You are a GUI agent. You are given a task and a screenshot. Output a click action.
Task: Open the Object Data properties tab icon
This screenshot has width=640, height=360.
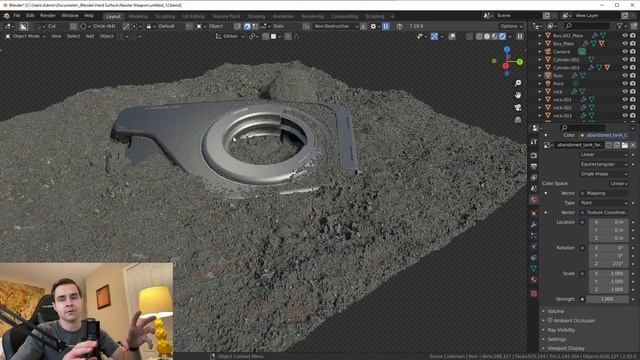tap(534, 269)
